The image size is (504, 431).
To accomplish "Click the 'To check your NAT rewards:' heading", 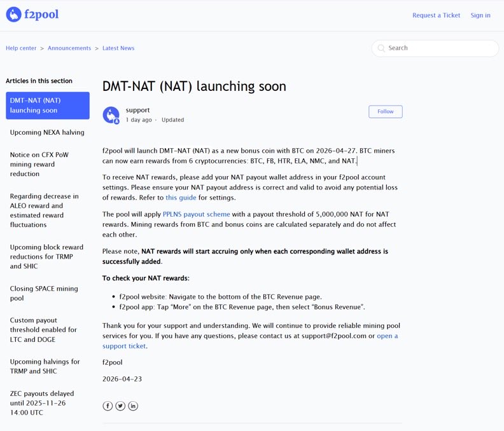I will coord(146,278).
